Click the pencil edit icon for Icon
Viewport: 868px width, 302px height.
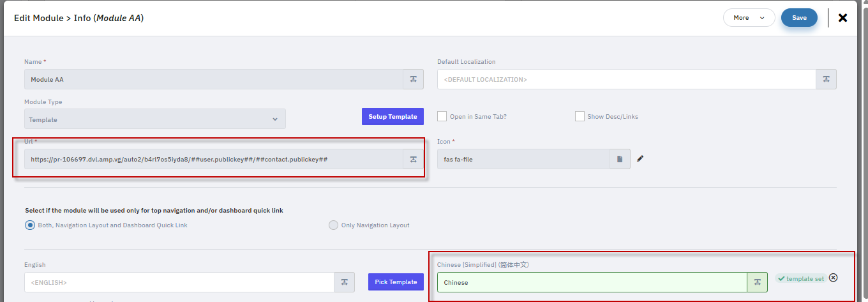[x=640, y=159]
